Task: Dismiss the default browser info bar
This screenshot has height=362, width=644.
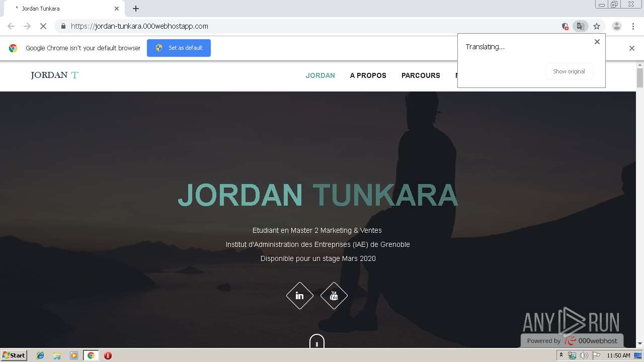Action: click(632, 48)
